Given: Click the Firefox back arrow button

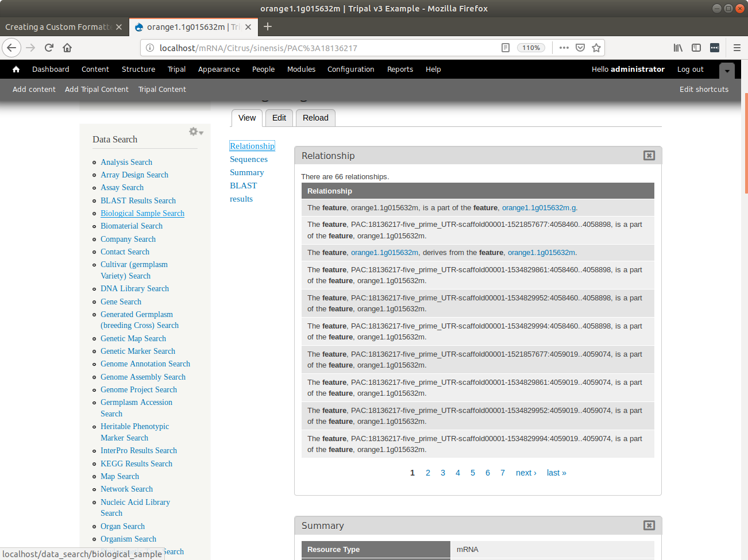Looking at the screenshot, I should point(12,48).
